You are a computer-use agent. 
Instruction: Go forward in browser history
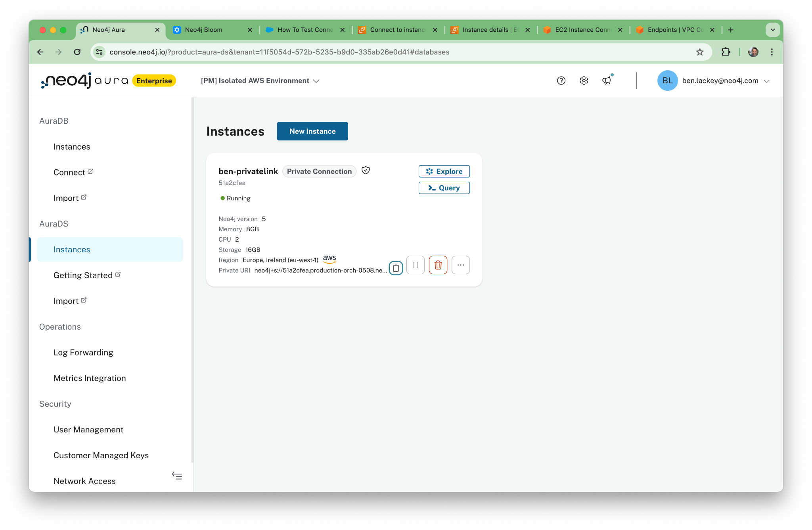59,52
